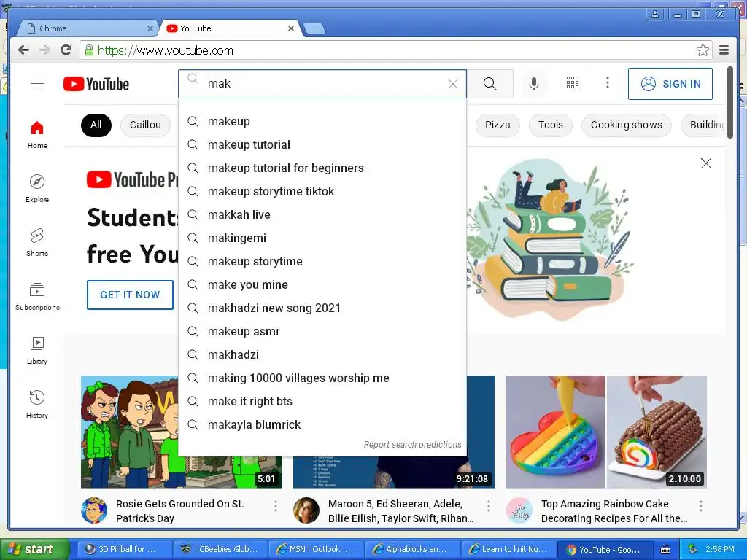Open Top Amazing Rainbow Cake video title
The image size is (747, 560).
614,511
